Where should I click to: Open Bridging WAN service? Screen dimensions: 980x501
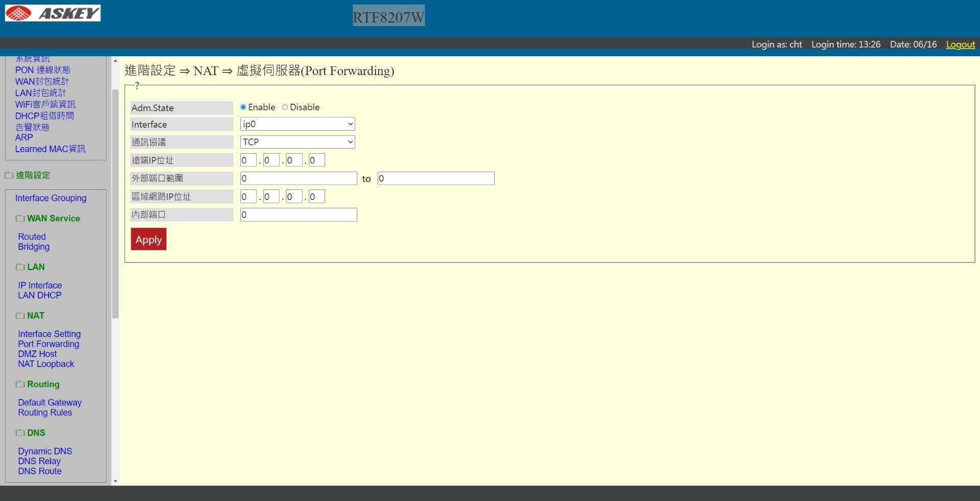click(34, 247)
